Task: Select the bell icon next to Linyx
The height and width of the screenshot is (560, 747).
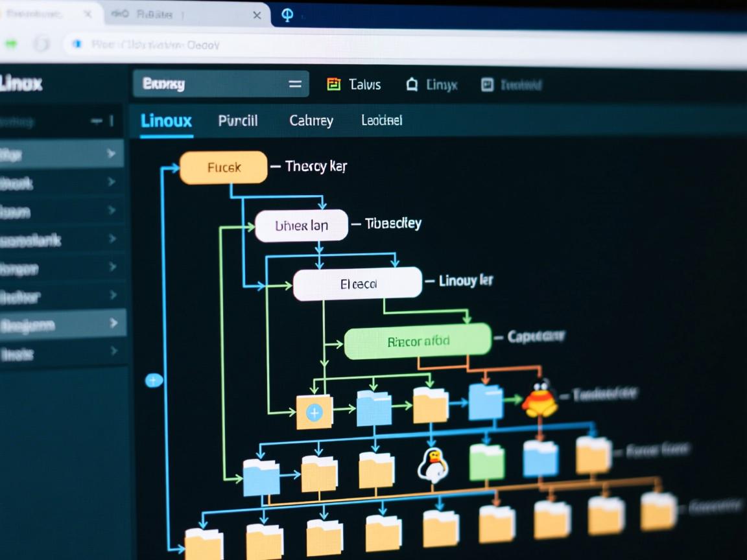Action: point(411,84)
